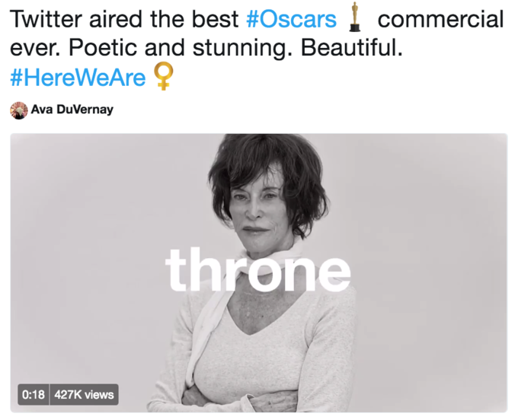Click the word 'commercial' in tweet text

[440, 19]
